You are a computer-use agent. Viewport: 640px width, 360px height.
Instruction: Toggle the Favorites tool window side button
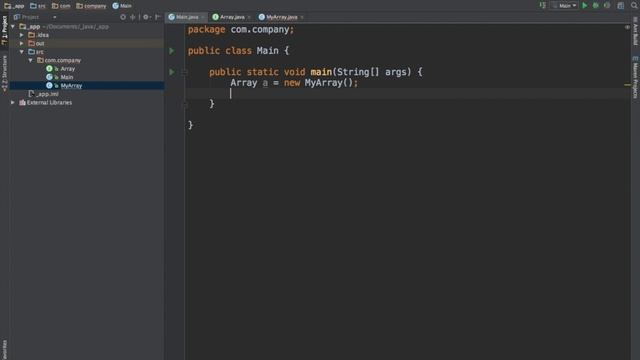click(4, 349)
